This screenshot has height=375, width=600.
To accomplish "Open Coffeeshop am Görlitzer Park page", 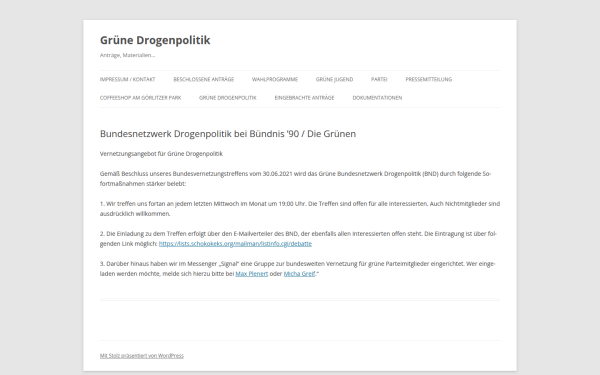I will click(140, 98).
